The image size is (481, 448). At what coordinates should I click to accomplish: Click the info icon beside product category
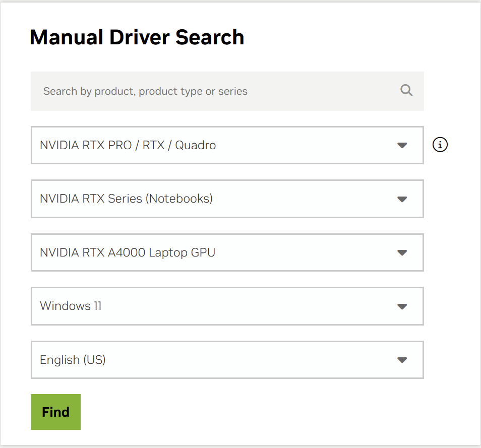440,145
